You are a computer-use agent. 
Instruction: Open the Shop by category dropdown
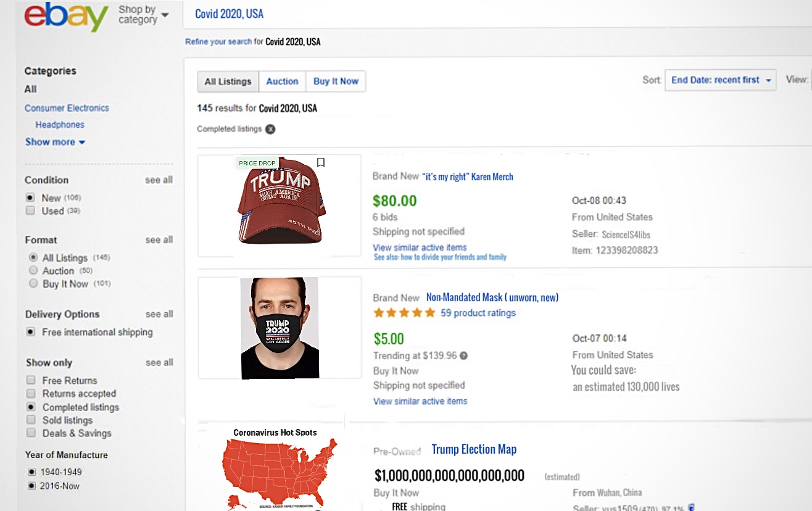(143, 14)
